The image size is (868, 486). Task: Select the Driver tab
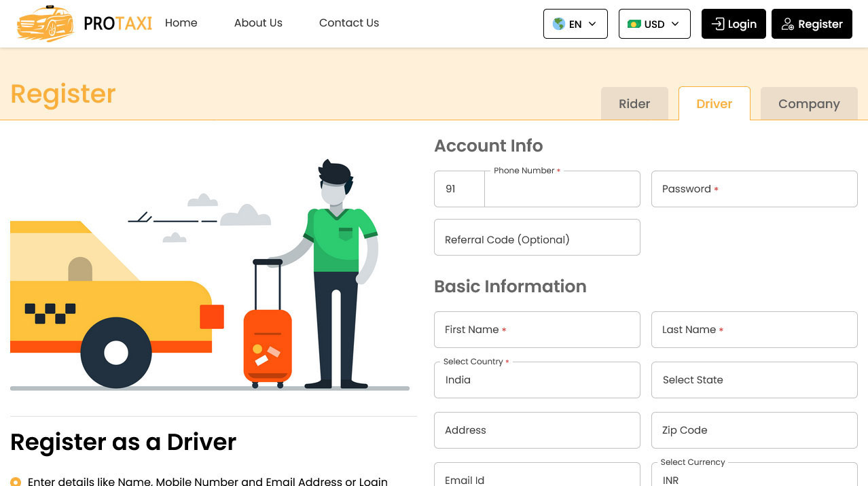pyautogui.click(x=714, y=103)
